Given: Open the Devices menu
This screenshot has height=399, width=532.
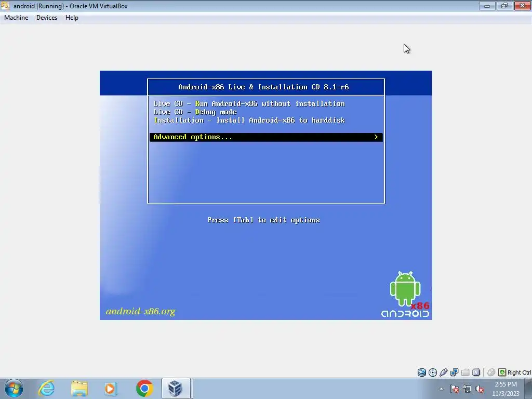Looking at the screenshot, I should click(47, 18).
